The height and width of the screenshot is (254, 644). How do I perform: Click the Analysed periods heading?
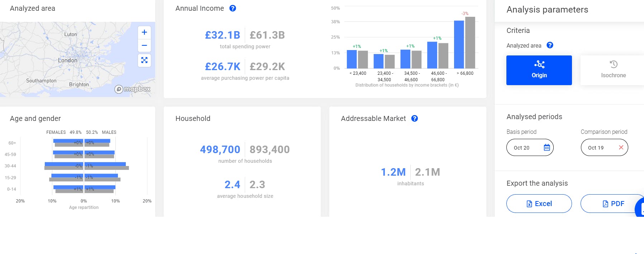(x=534, y=117)
